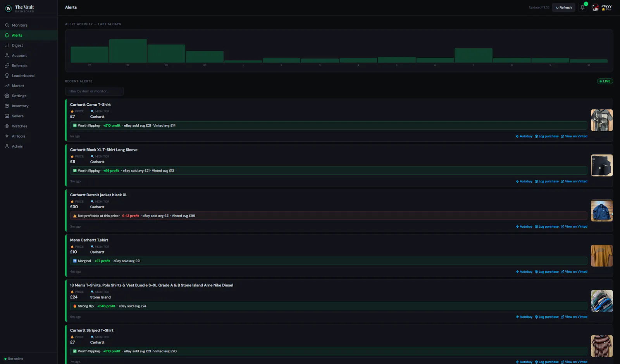View Carhartt Camo T-Shirt on Vinted
620x364 pixels.
click(x=574, y=136)
